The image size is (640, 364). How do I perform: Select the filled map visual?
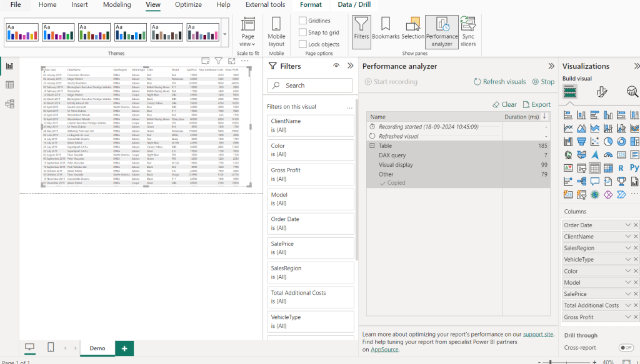point(581,155)
